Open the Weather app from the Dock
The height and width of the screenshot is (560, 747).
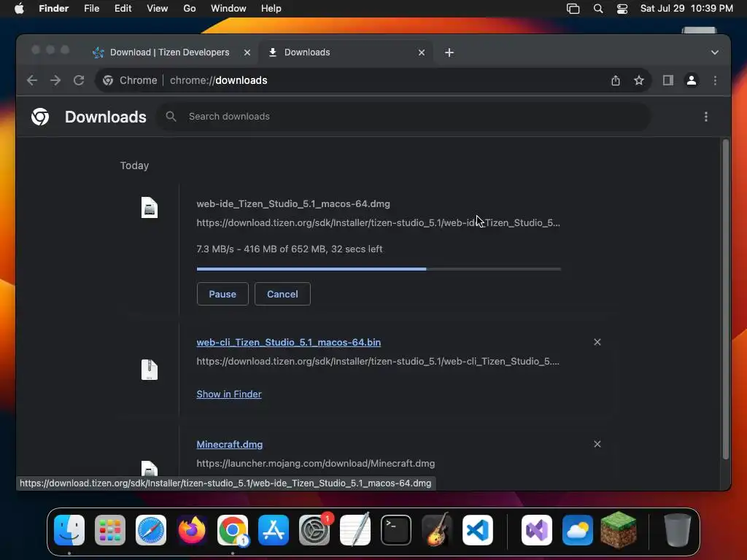578,529
